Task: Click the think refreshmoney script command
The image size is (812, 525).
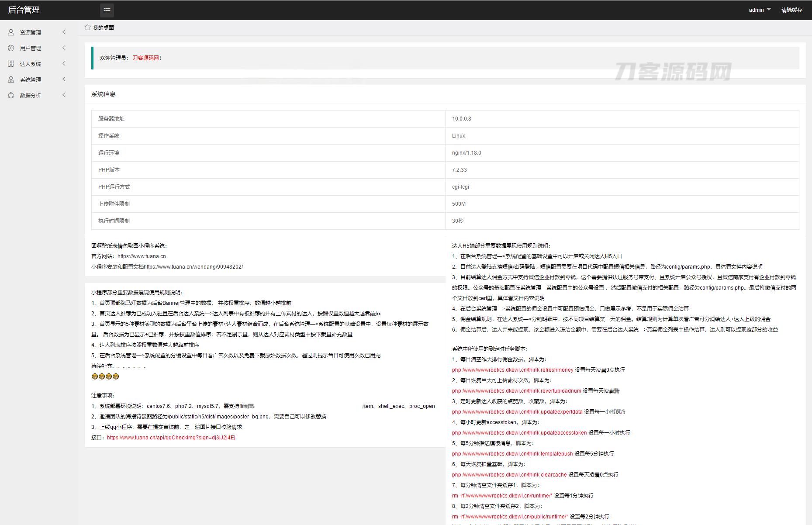Action: (512, 370)
